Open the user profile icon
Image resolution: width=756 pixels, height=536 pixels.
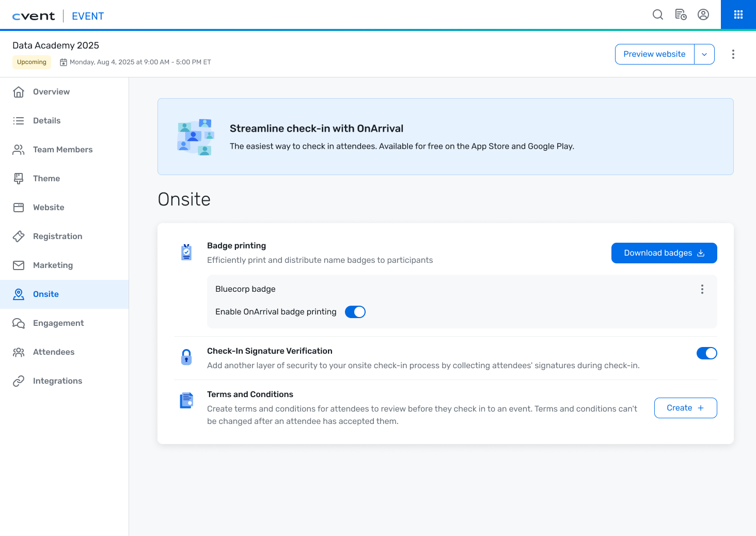click(x=703, y=14)
